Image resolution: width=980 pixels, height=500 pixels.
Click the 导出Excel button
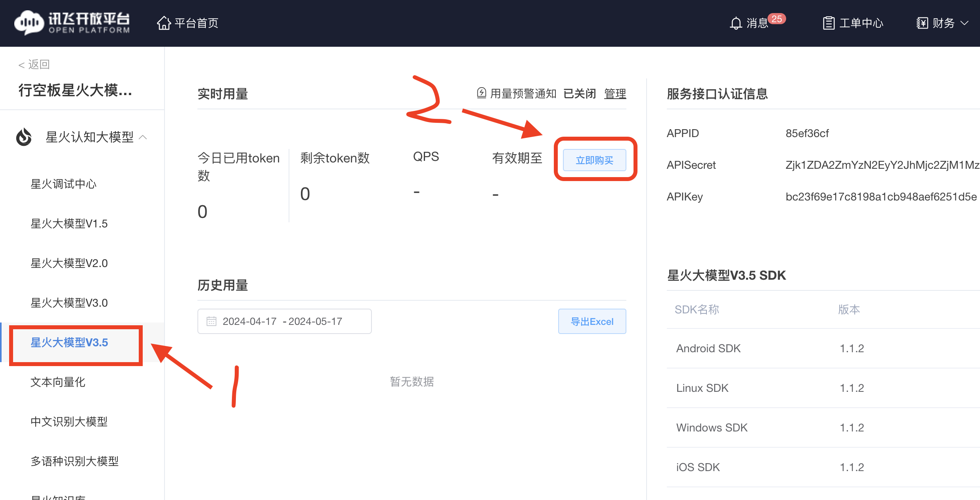[x=592, y=321]
